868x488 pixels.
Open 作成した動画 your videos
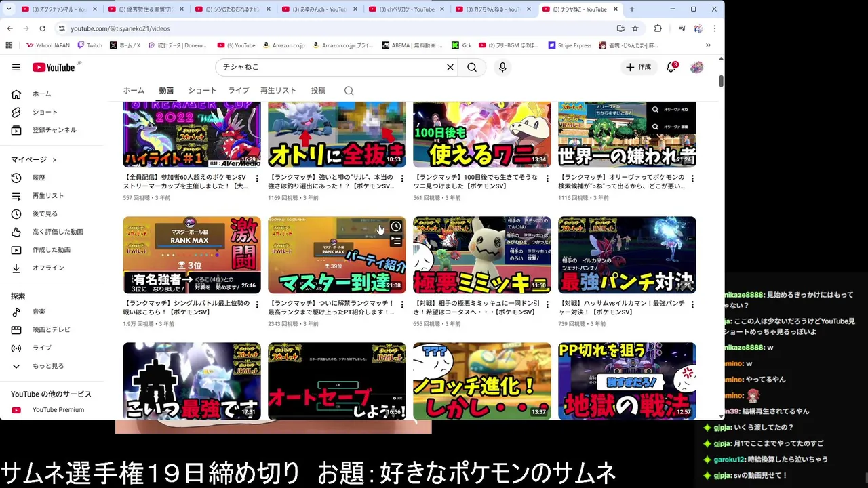(x=52, y=249)
